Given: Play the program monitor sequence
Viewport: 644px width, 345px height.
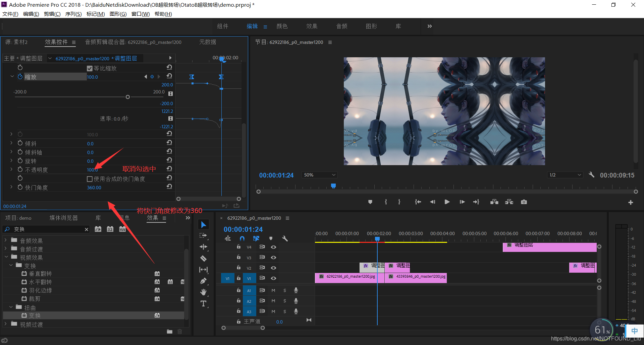Looking at the screenshot, I should pos(447,202).
